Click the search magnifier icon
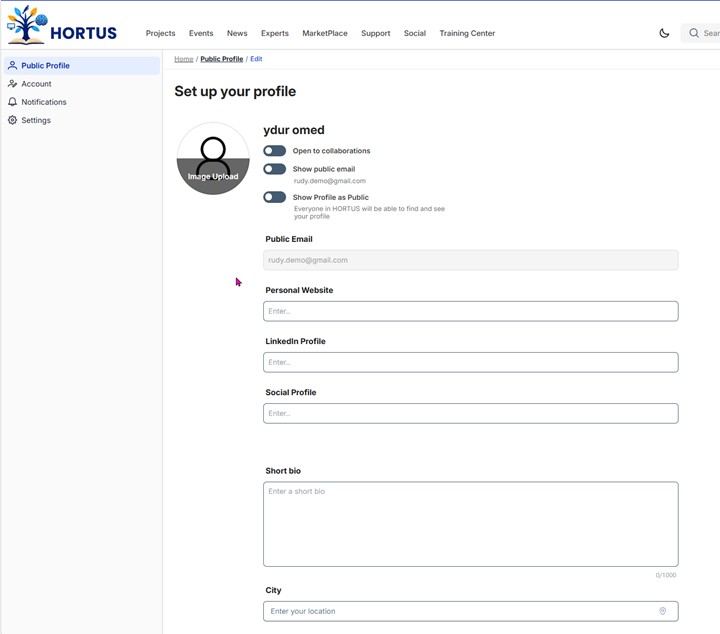This screenshot has width=720, height=634. 694,33
